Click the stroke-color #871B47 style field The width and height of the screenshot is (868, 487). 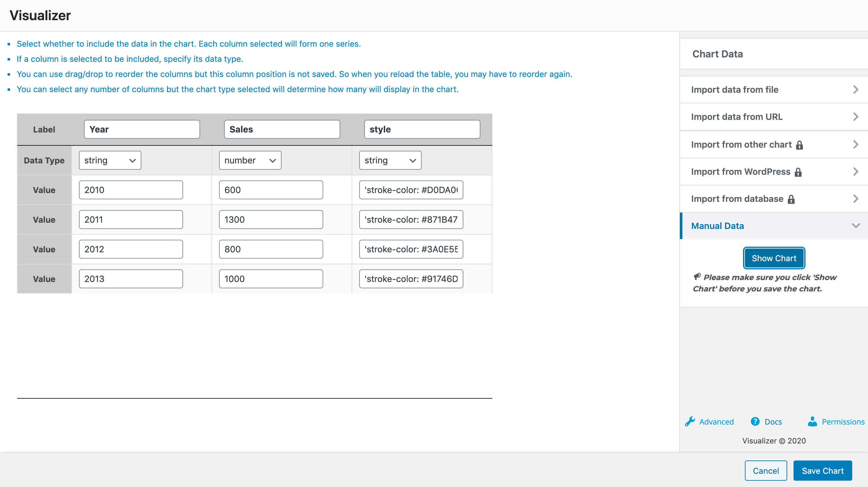(x=411, y=220)
